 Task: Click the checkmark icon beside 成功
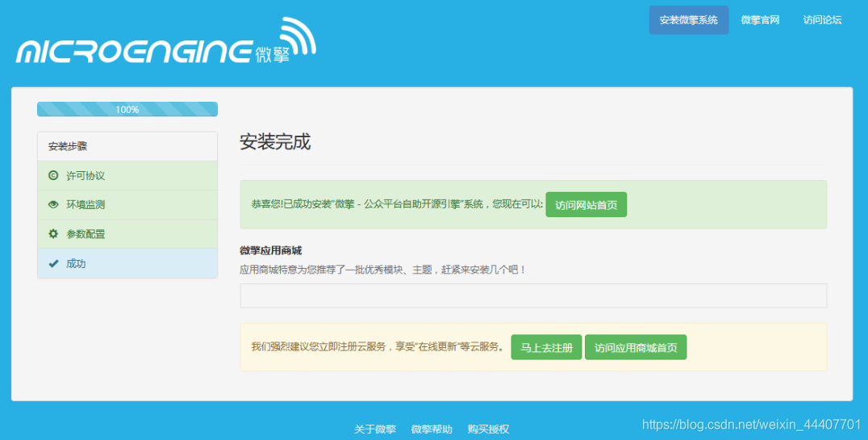point(53,264)
